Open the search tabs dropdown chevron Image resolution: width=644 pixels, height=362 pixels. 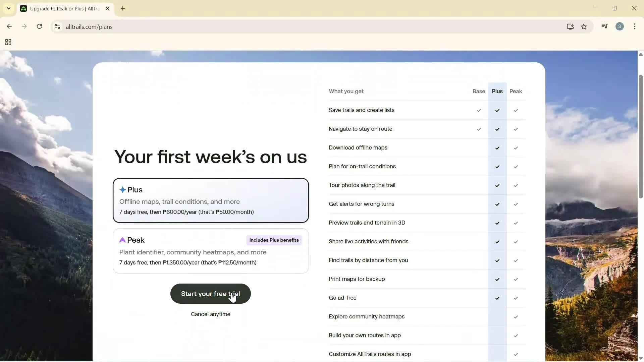tap(9, 8)
